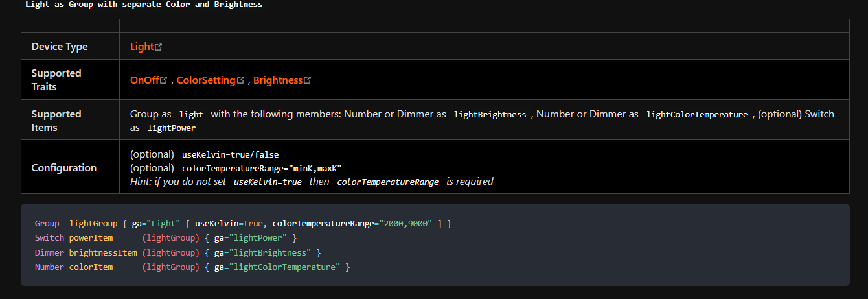The image size is (868, 299).
Task: Click external-link icon next to Brightness
Action: pos(308,80)
